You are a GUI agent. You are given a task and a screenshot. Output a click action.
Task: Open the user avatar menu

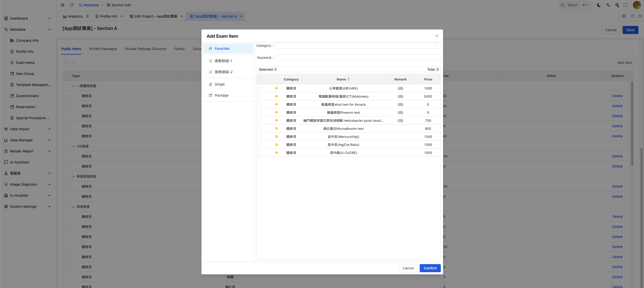point(637,5)
